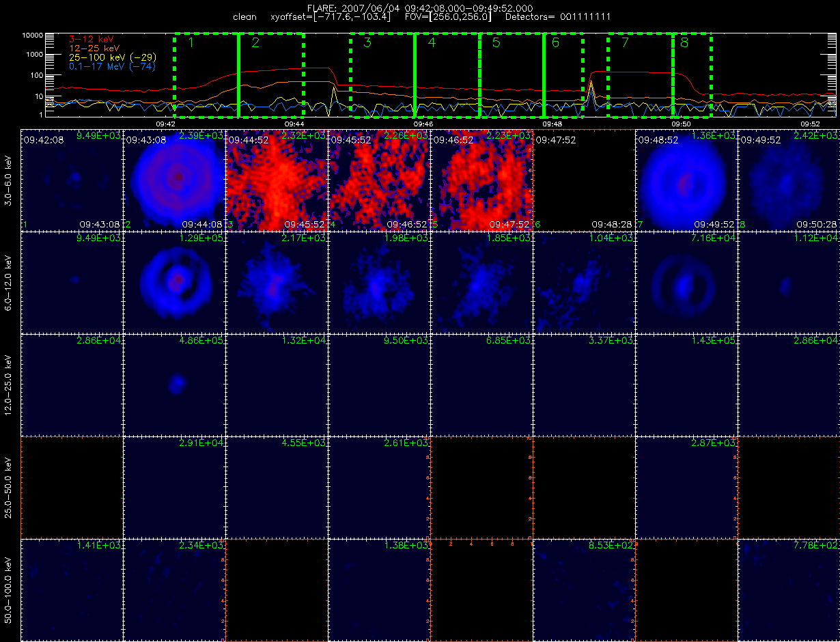Image resolution: width=840 pixels, height=642 pixels.
Task: Click the 3.0-6.0 keV row label
Action: point(10,180)
